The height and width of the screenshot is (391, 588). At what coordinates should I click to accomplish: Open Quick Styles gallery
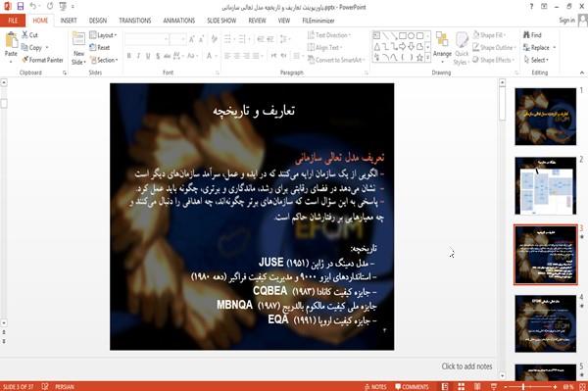pyautogui.click(x=462, y=49)
